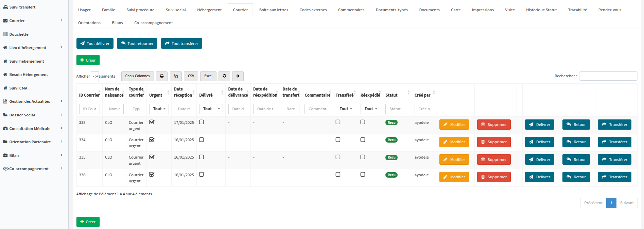
Task: Toggle Réexpédié checkbox for courrier 336
Action: coord(363,175)
